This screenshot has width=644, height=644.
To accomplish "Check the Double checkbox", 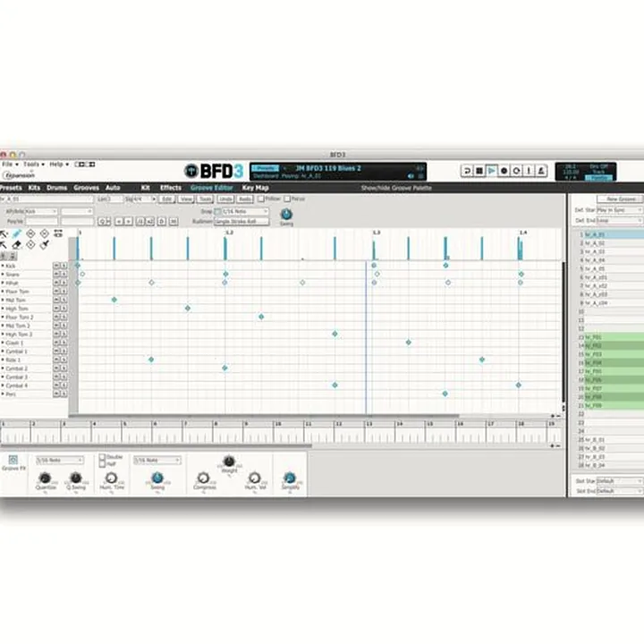I will 103,457.
